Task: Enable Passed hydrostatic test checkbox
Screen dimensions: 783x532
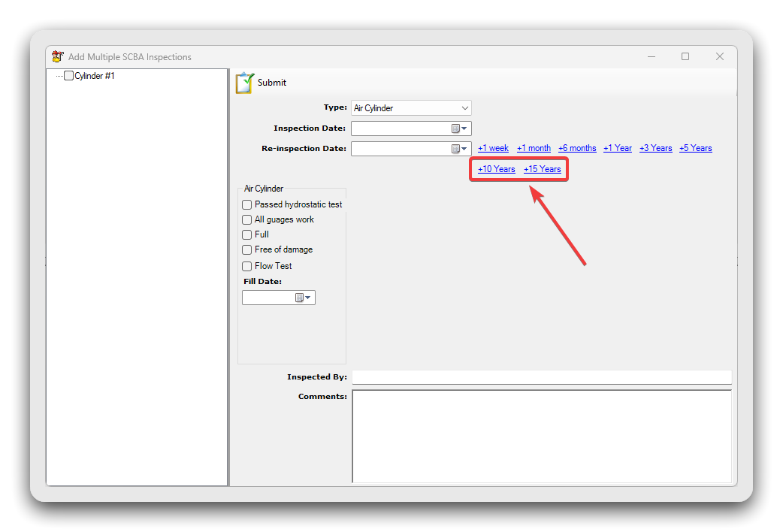Action: click(x=246, y=205)
